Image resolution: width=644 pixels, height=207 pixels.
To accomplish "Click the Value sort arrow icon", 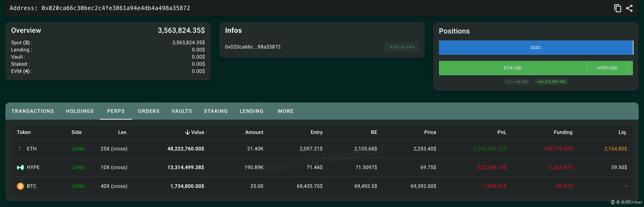I will tap(187, 132).
